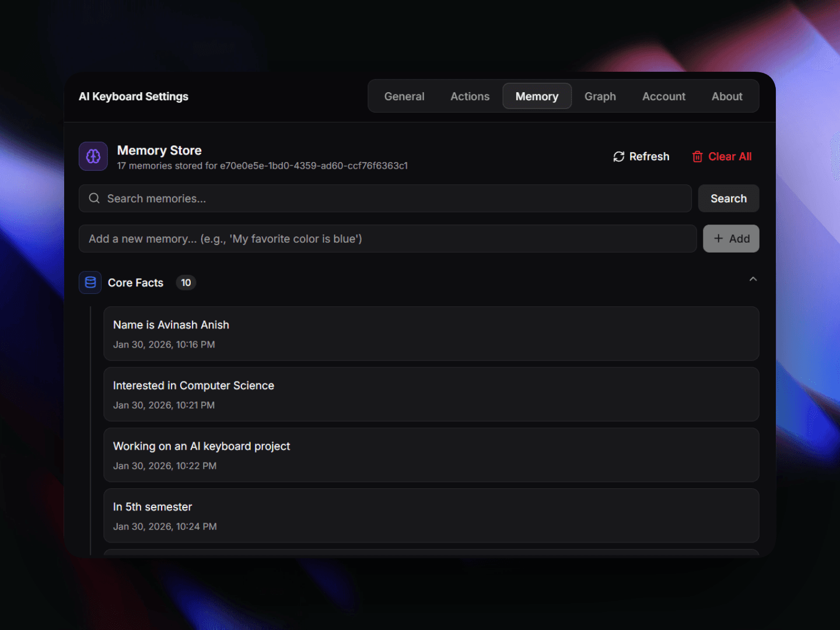The height and width of the screenshot is (630, 840).
Task: Click the Core Facts database icon
Action: tap(90, 282)
